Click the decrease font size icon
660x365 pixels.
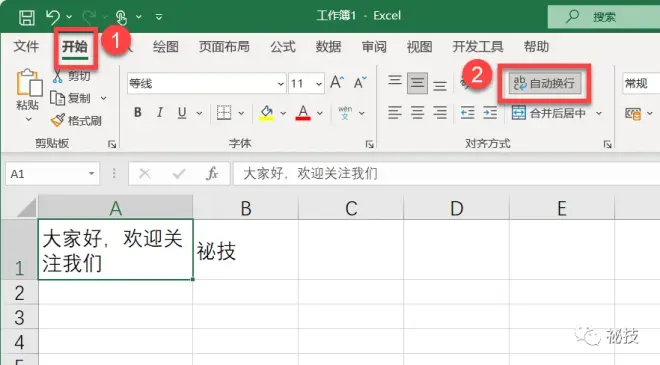360,83
